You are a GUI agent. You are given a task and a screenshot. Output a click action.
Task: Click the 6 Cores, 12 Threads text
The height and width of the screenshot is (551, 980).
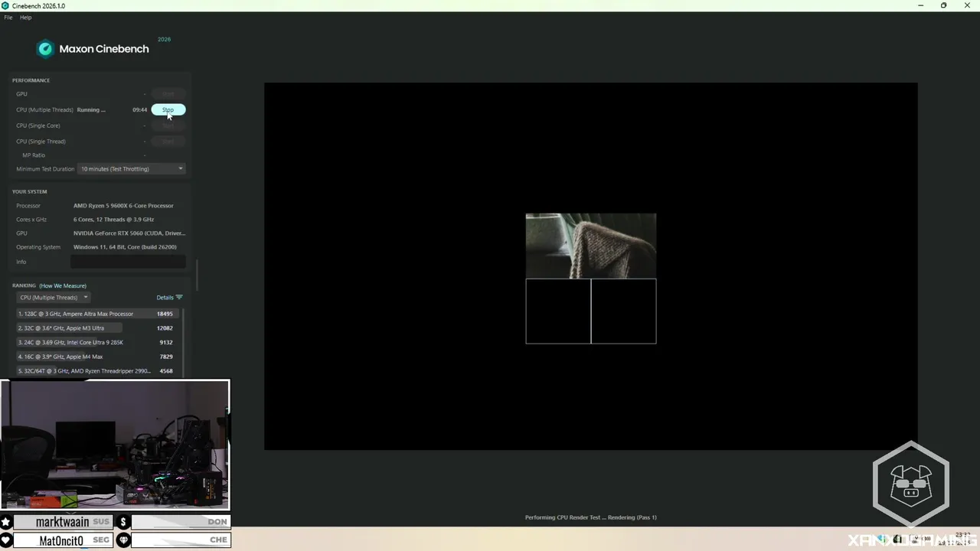pos(113,220)
